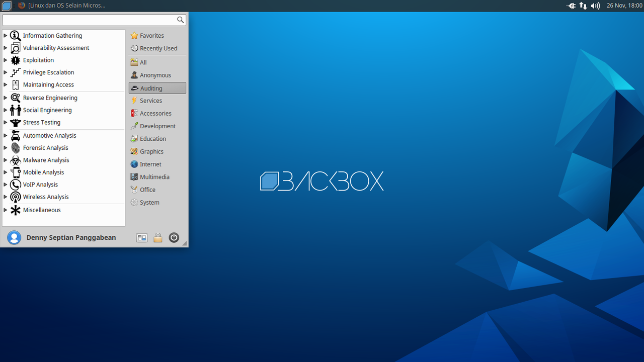Click the Maintaining Access label
The image size is (644, 362).
click(48, 84)
